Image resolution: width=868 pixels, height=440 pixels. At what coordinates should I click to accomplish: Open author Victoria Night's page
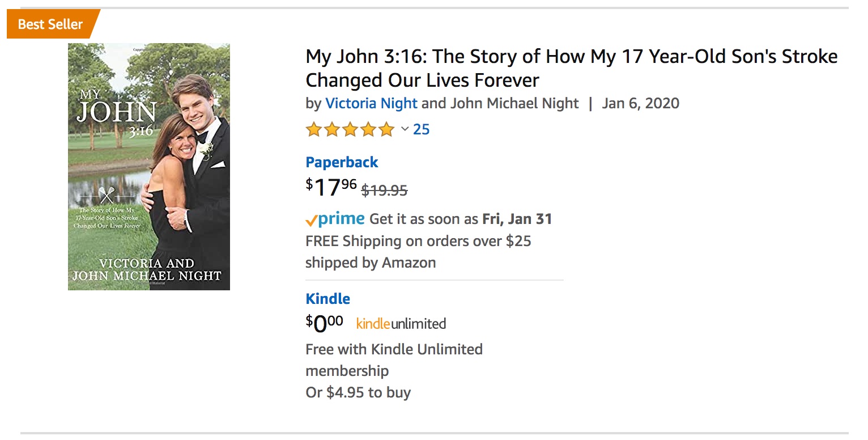click(x=371, y=103)
